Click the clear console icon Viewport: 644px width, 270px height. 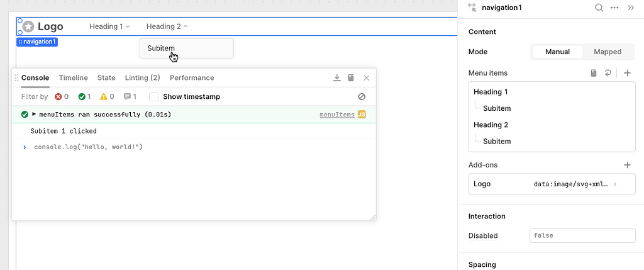362,97
